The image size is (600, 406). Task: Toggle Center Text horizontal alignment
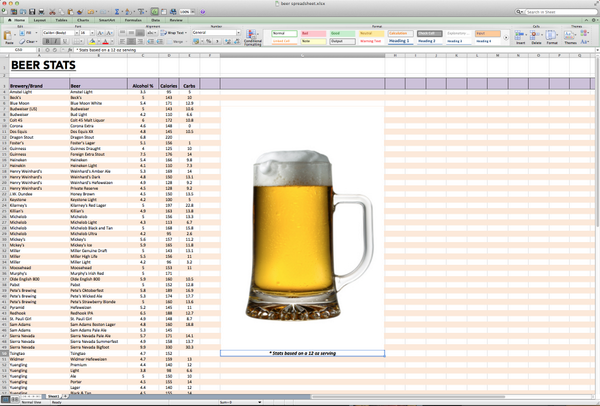coord(131,41)
